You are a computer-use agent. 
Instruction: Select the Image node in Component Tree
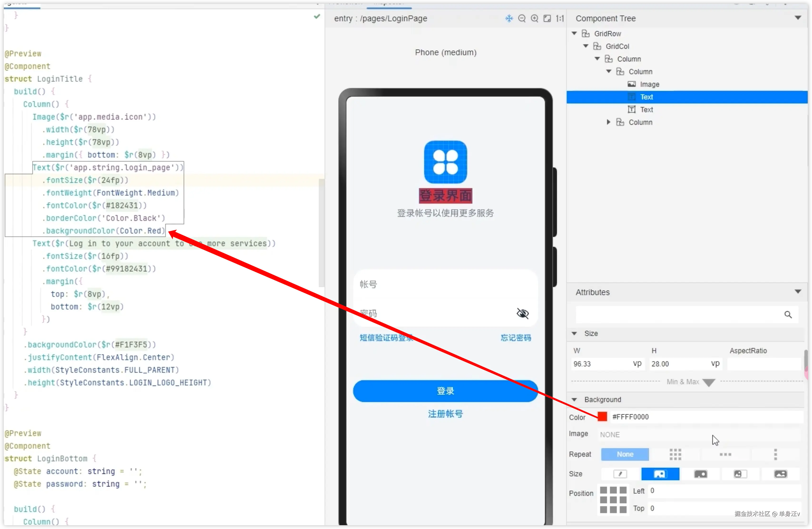click(649, 84)
